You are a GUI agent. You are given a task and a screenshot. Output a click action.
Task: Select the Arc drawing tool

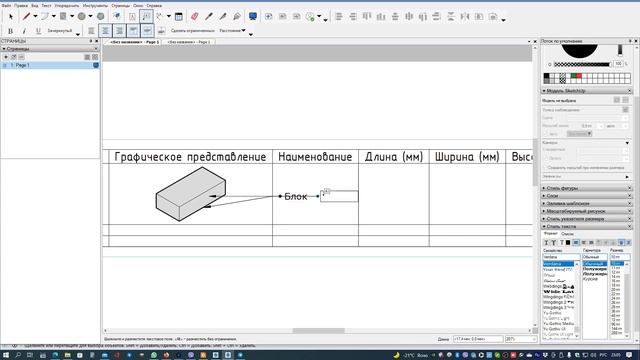tap(44, 16)
